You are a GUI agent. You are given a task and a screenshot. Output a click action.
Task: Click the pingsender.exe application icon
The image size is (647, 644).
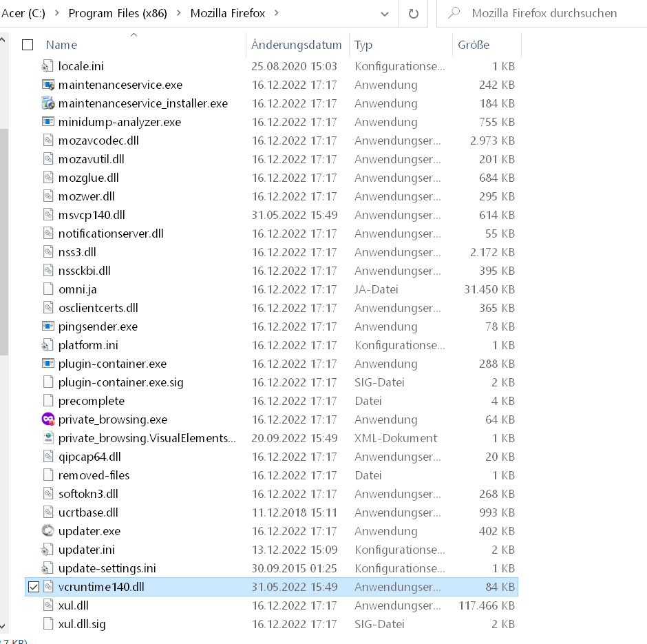48,326
